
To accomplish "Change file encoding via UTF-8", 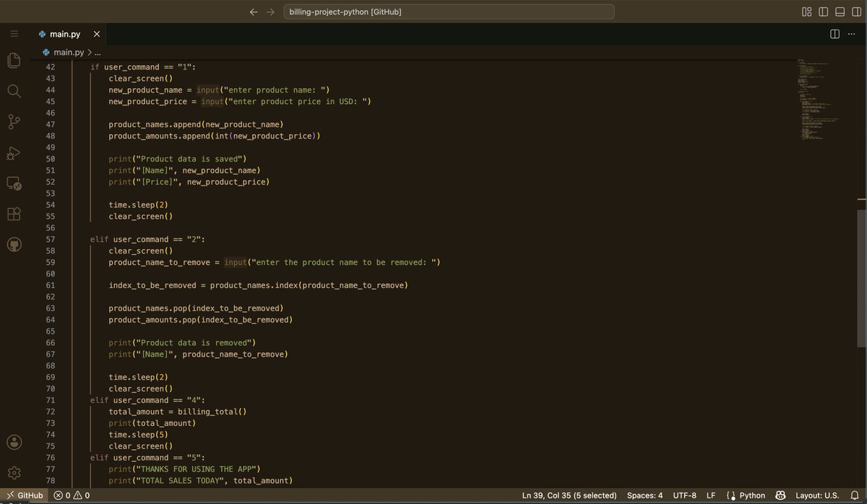I will [684, 495].
